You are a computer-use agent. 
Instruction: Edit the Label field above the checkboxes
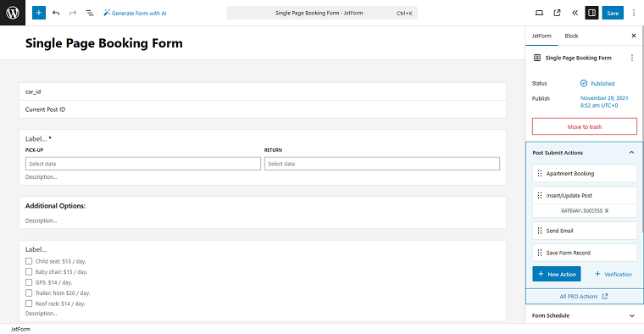[36, 249]
